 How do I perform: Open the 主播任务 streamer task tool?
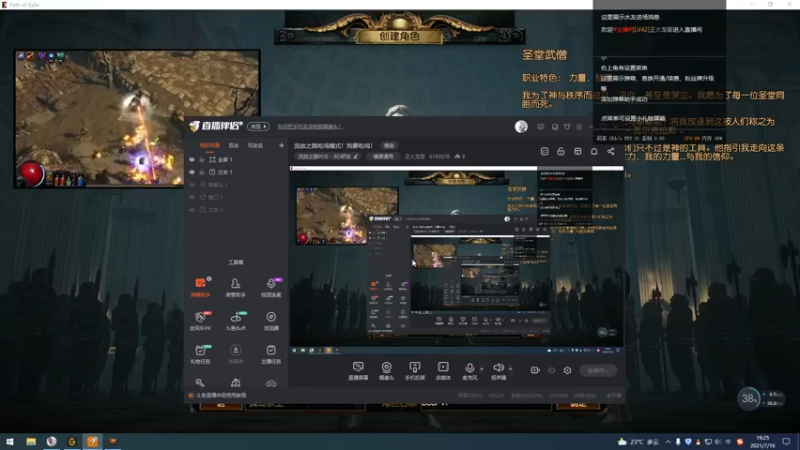[x=271, y=354]
